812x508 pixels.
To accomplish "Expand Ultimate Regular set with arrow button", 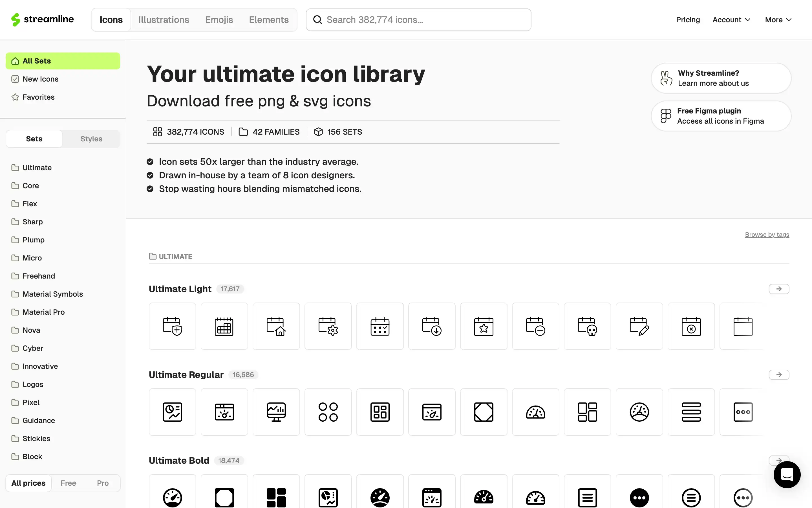I will (x=779, y=375).
